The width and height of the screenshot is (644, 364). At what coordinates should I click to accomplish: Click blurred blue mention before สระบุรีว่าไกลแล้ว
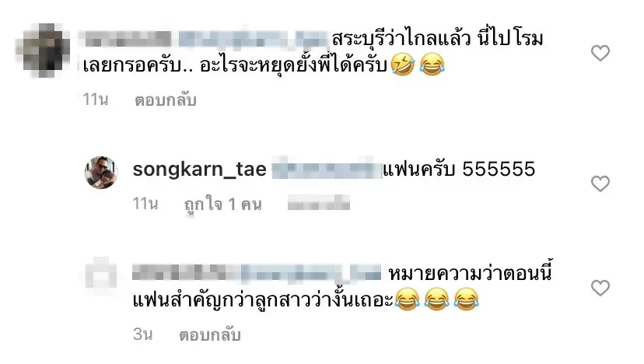pyautogui.click(x=254, y=39)
